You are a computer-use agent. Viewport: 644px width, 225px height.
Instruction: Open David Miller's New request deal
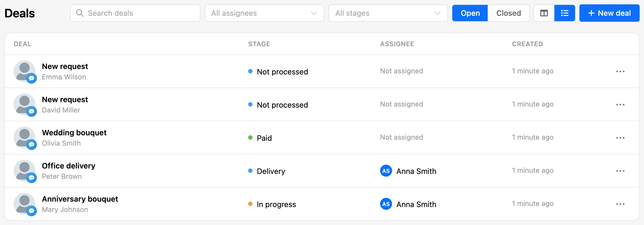(65, 99)
